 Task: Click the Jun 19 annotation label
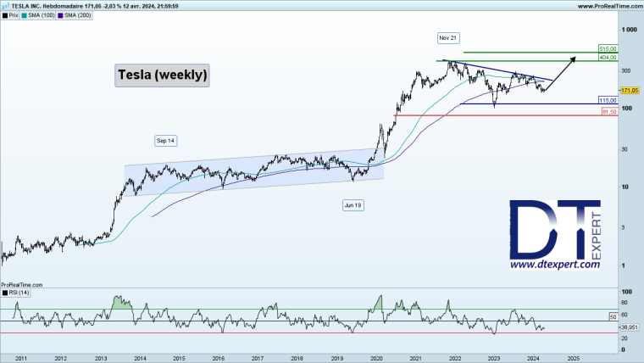pyautogui.click(x=353, y=205)
